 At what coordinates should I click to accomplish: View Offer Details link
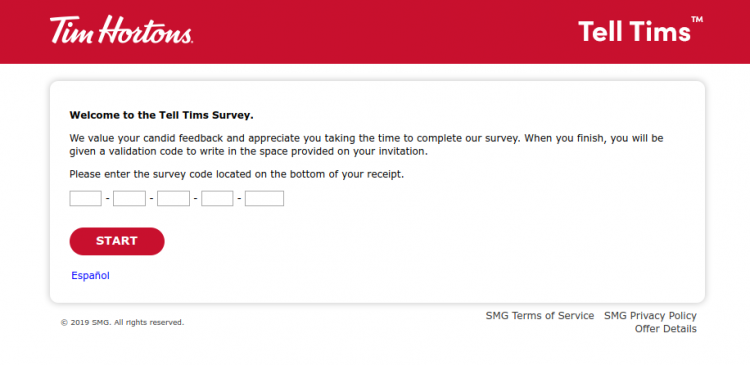click(x=666, y=329)
